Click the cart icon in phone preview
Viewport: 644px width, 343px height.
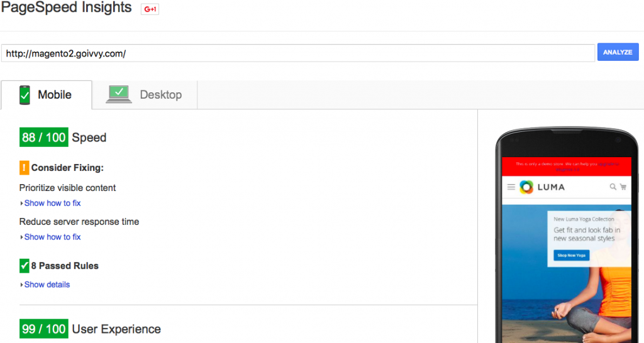[623, 187]
